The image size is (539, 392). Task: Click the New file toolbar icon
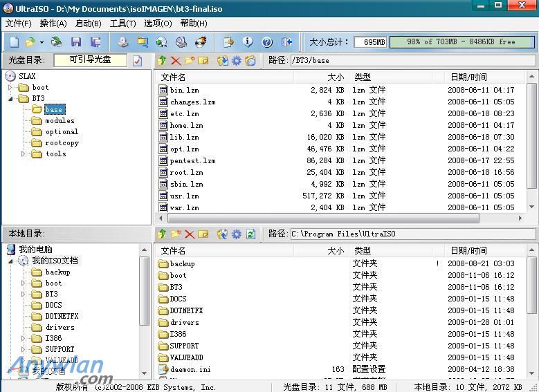(x=13, y=42)
